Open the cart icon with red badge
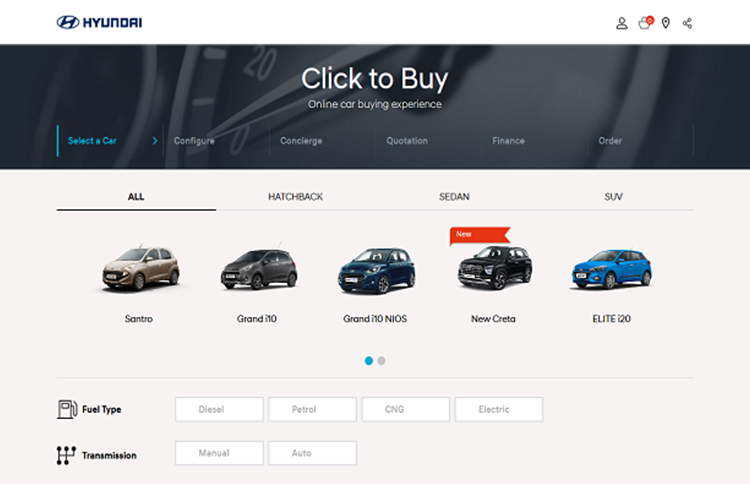This screenshot has height=490, width=750. tap(645, 22)
